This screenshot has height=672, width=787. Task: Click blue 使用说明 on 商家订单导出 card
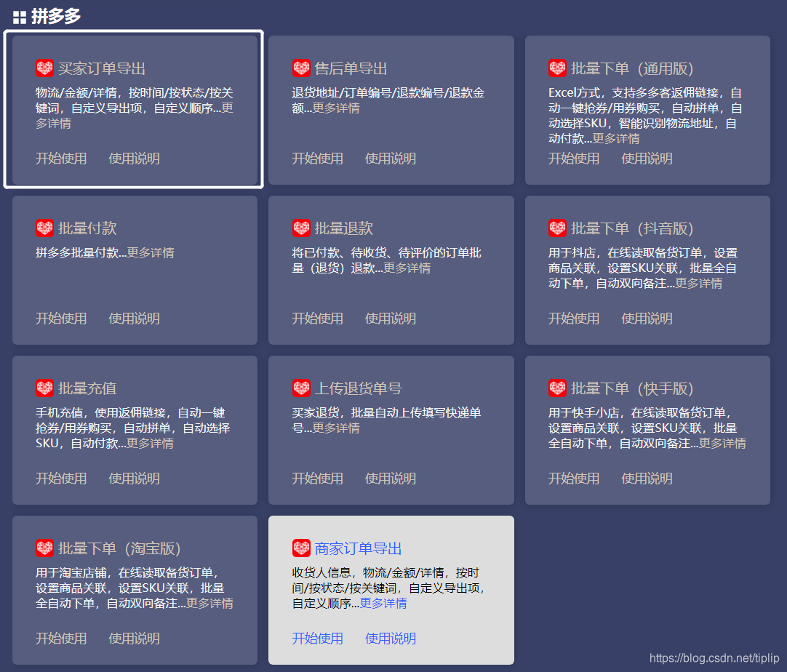pos(391,639)
